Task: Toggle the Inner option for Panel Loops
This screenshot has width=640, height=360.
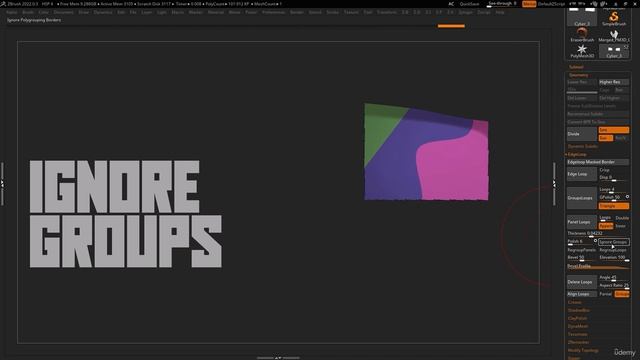Action: click(x=620, y=226)
